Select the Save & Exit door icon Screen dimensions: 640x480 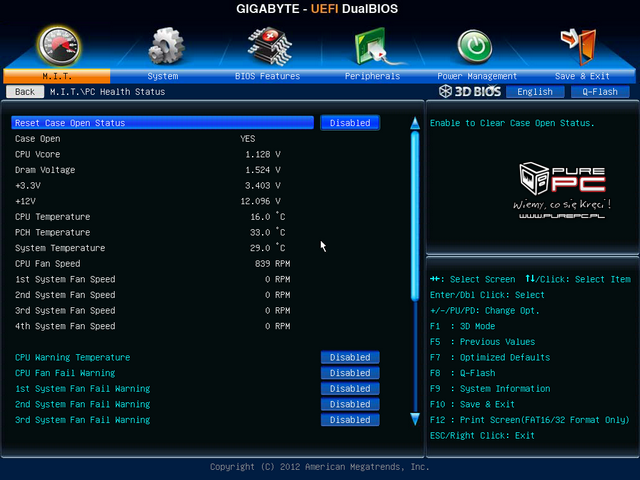[x=579, y=46]
